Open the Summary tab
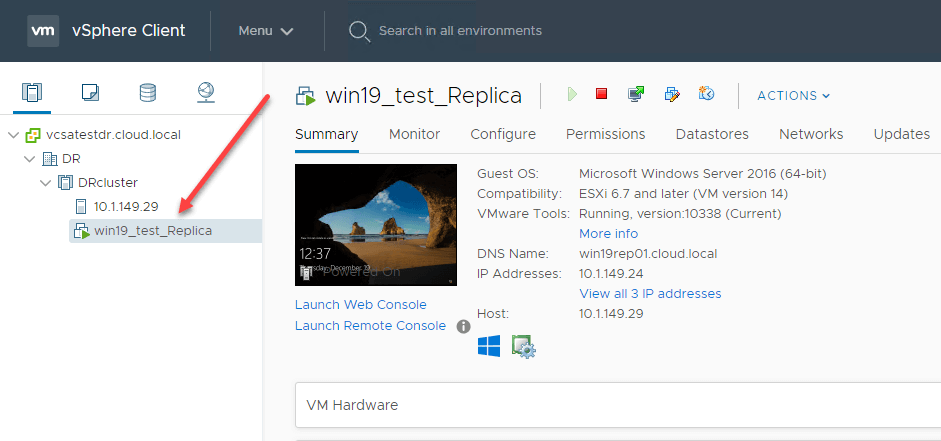The image size is (941, 441). 326,134
